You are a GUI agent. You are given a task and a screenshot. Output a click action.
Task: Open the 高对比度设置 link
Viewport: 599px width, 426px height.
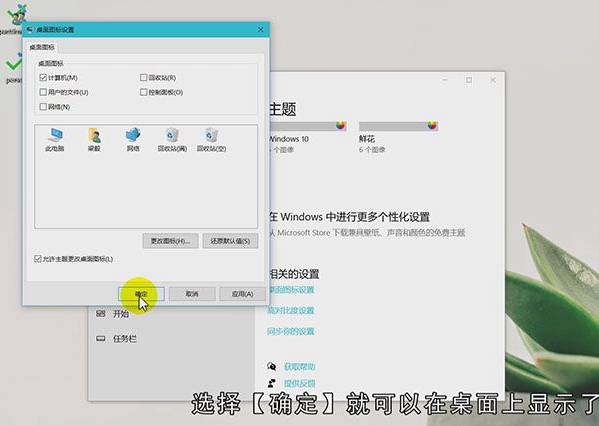click(x=291, y=310)
